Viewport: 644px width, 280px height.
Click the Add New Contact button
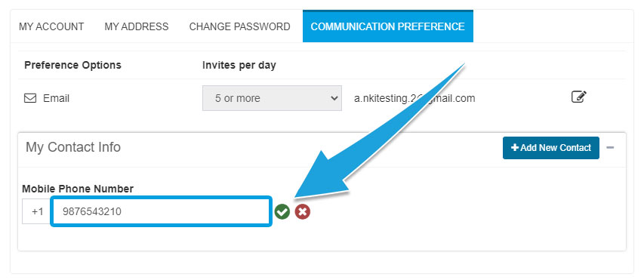tap(551, 148)
